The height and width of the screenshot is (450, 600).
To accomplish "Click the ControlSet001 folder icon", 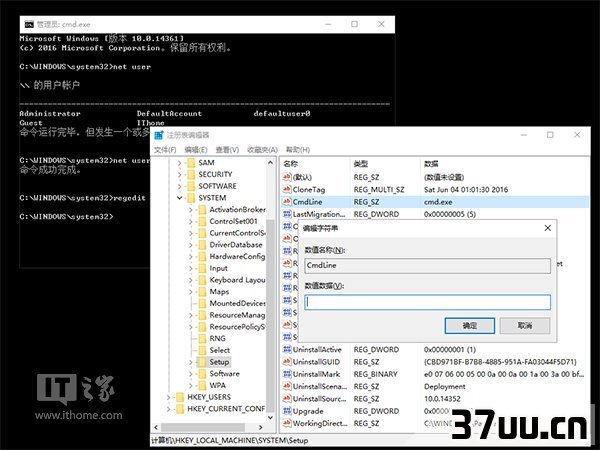I will [202, 221].
